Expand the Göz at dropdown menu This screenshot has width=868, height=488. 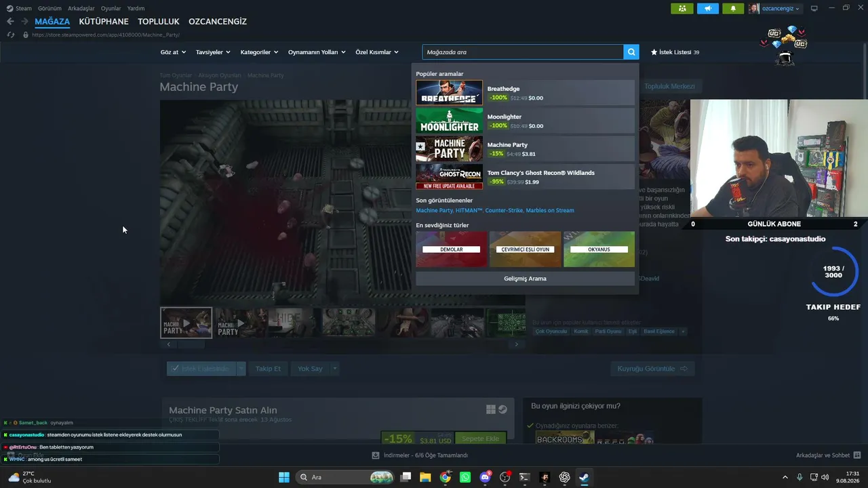(x=173, y=52)
